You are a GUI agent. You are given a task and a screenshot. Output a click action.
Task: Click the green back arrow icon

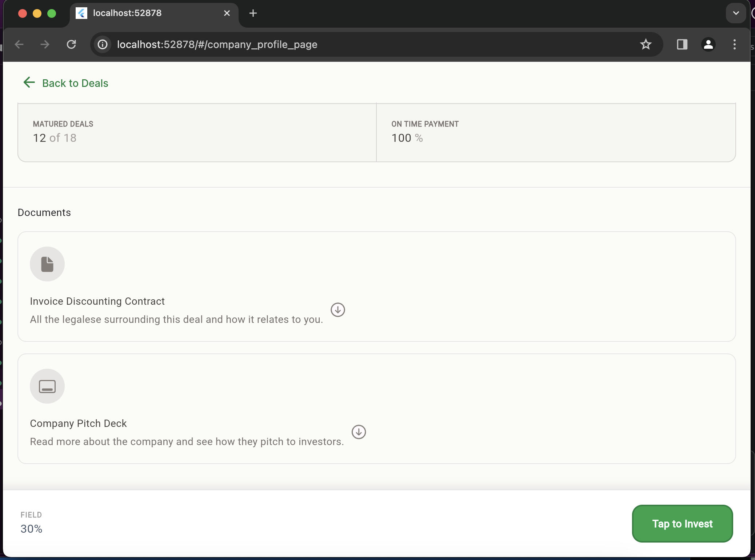point(29,83)
